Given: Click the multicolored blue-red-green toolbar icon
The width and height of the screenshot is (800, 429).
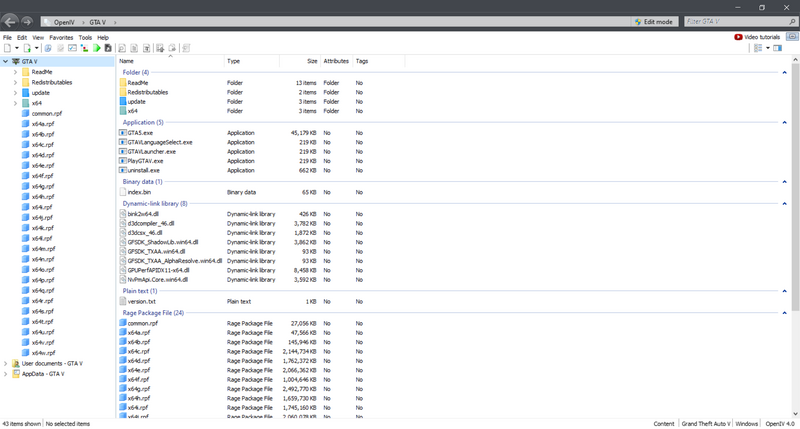Looking at the screenshot, I should tap(84, 48).
